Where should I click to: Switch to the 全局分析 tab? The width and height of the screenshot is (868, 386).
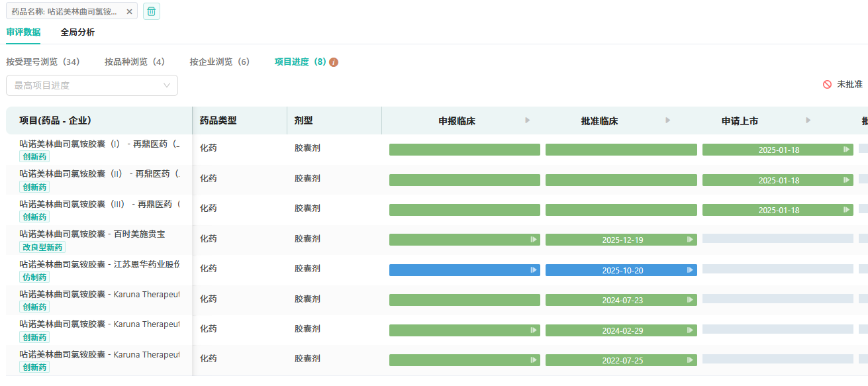click(77, 32)
